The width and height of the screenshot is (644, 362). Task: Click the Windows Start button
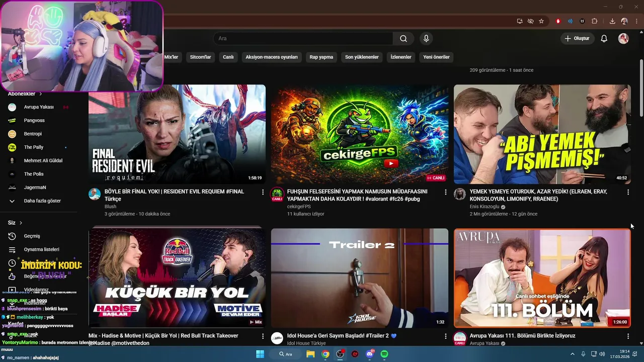260,354
